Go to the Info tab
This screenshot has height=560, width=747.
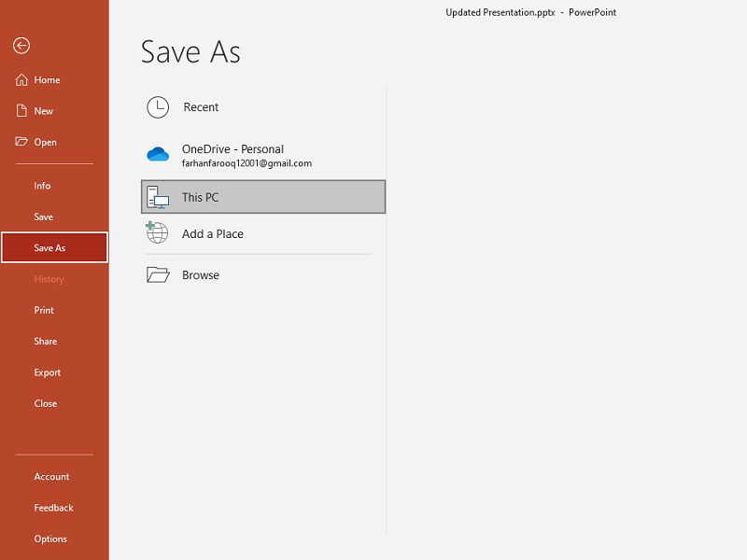[x=54, y=186]
